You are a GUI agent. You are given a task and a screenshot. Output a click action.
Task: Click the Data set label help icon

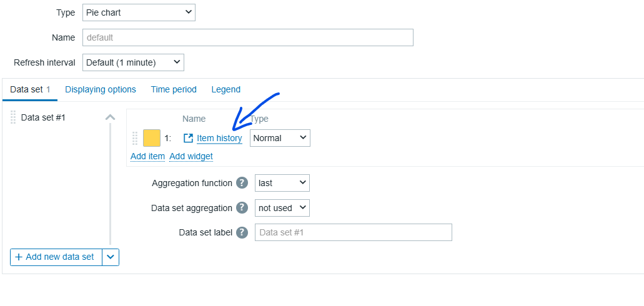242,232
